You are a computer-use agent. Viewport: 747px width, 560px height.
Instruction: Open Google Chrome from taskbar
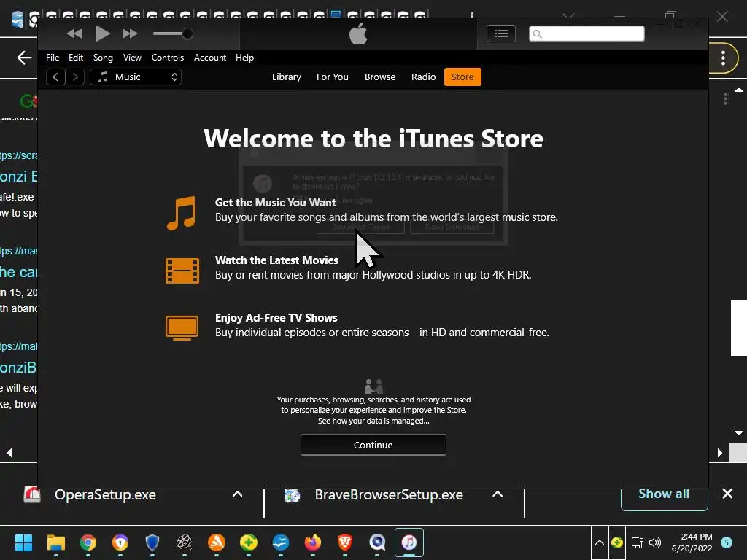[88, 542]
